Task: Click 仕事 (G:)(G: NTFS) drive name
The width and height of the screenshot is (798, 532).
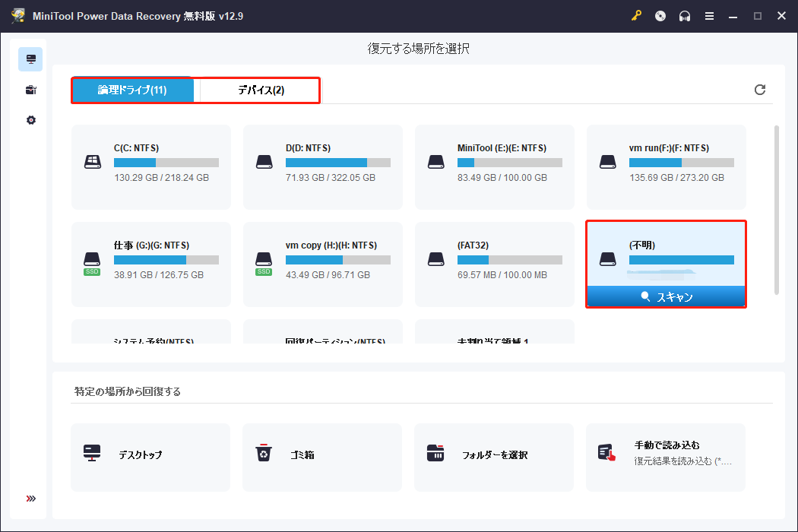Action: [152, 245]
